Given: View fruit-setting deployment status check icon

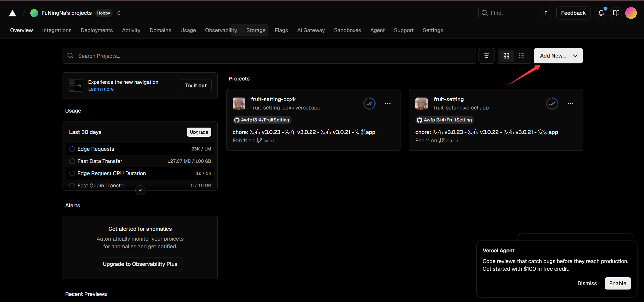Looking at the screenshot, I should 552,104.
